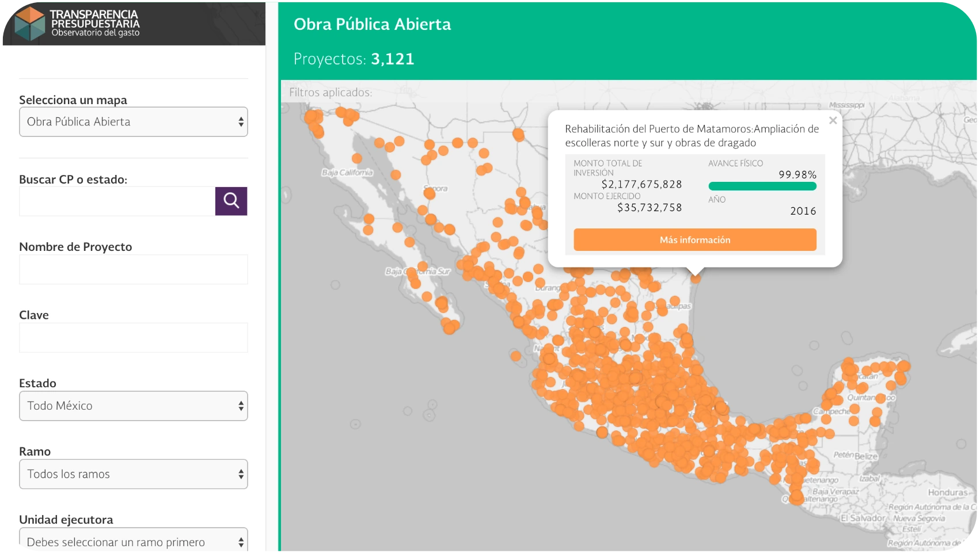Click the 'Obra Pública Abierta' header title
This screenshot has width=980, height=553.
click(x=373, y=24)
